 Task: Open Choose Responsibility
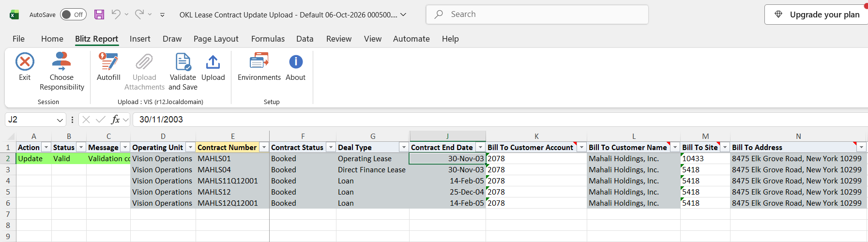(61, 72)
